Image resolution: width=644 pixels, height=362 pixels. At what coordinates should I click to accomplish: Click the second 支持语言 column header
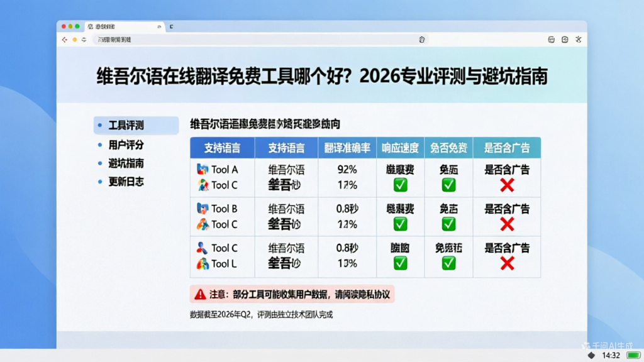point(286,148)
